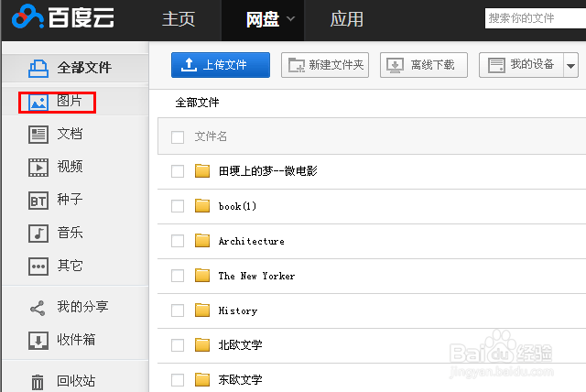Select 种子 label in the sidebar
This screenshot has height=392, width=586.
pyautogui.click(x=70, y=199)
